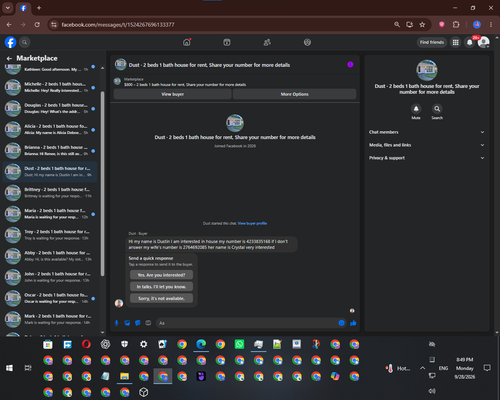Open the Windows clock showing Monday
Image resolution: width=500 pixels, height=400 pixels.
(x=465, y=368)
